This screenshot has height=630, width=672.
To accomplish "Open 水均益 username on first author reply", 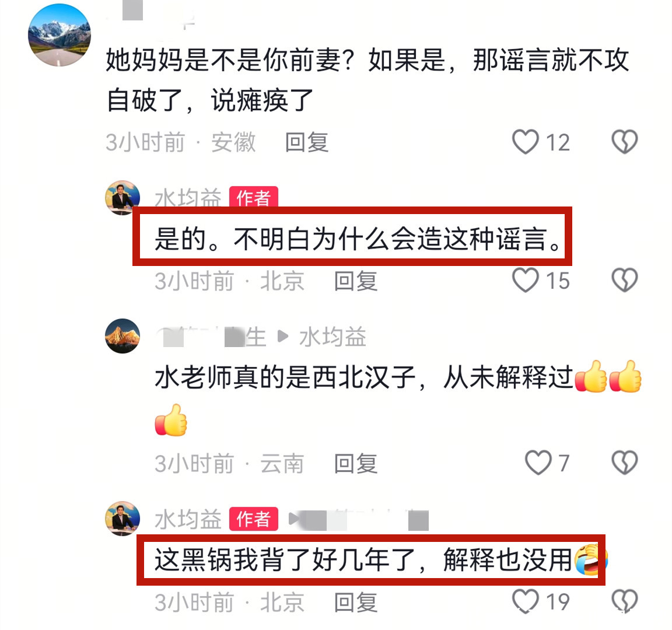I will [188, 198].
